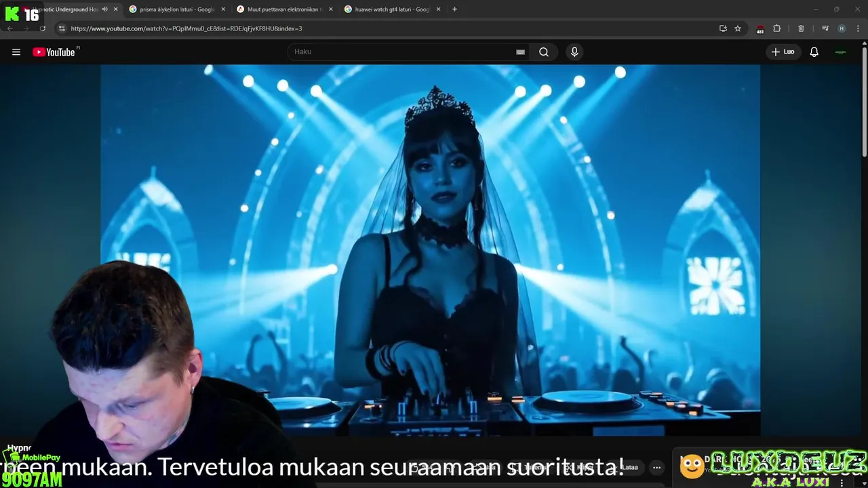Mute the Hypnotic Underground tab audio icon
Screen dimensions: 868x488
coord(104,9)
